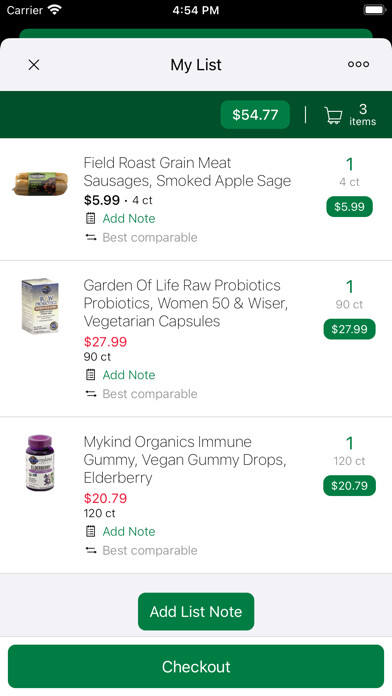Close My List with the X icon

click(x=34, y=65)
